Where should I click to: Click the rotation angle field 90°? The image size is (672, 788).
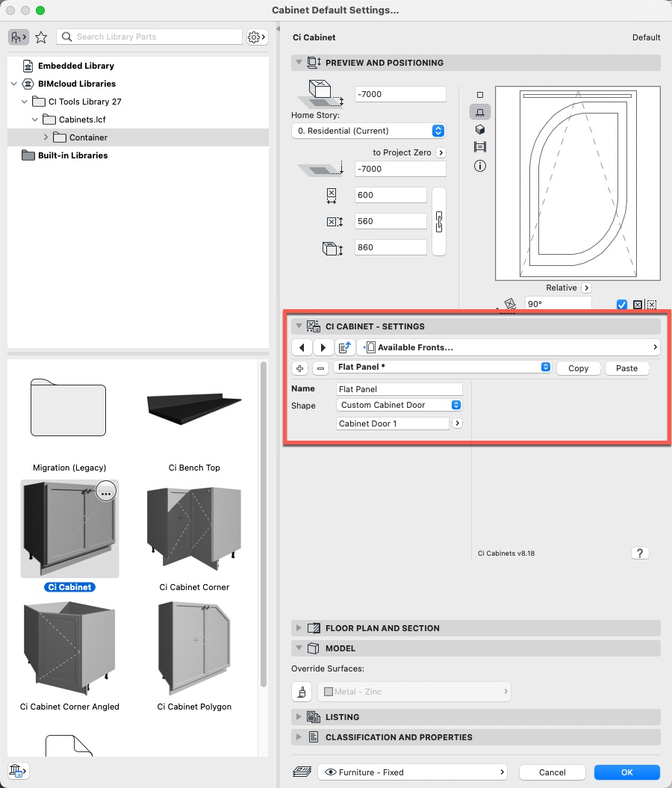[x=558, y=303]
